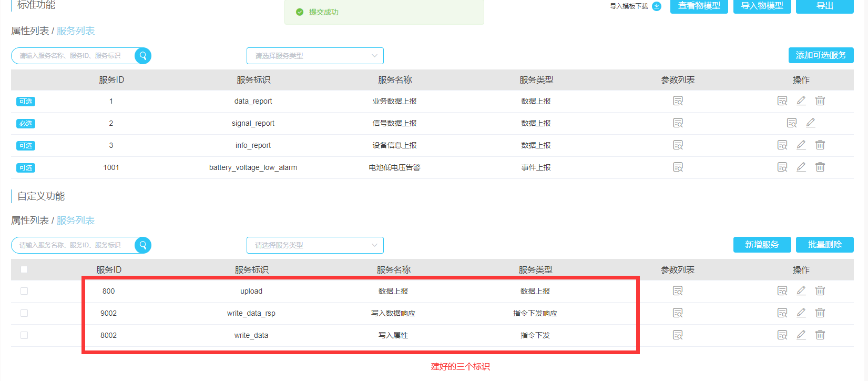The image size is (868, 381).
Task: Click the write_data_rsp identifier cell
Action: 251,313
